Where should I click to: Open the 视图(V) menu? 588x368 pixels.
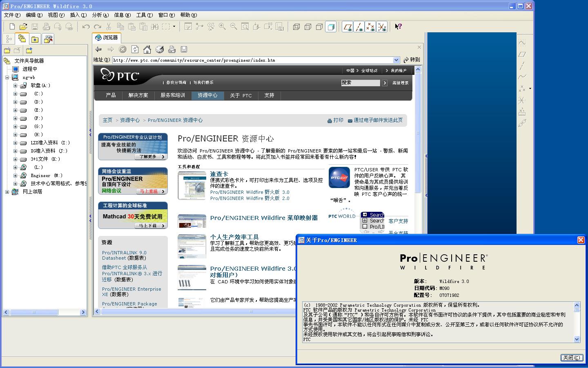pyautogui.click(x=56, y=15)
